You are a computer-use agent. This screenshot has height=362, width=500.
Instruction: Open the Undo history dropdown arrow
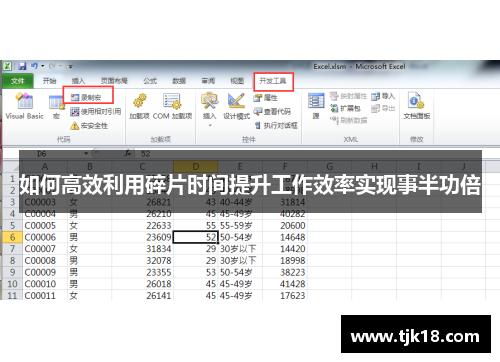43,66
